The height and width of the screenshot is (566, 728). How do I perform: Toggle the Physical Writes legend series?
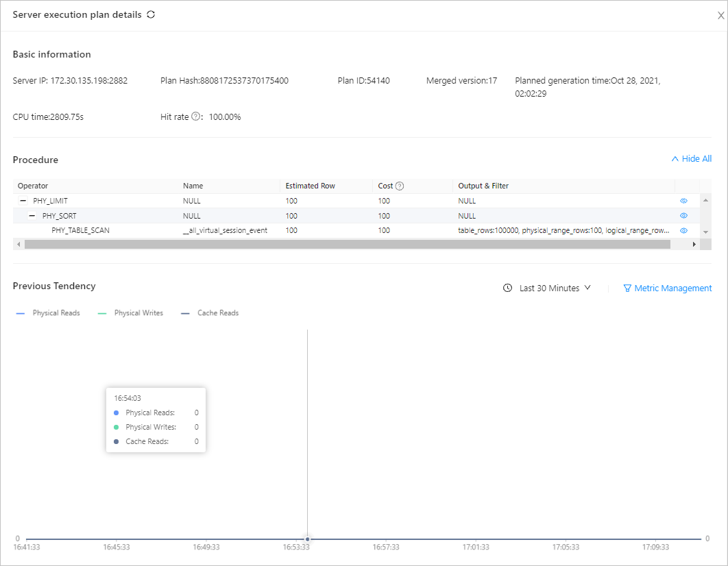tap(130, 313)
